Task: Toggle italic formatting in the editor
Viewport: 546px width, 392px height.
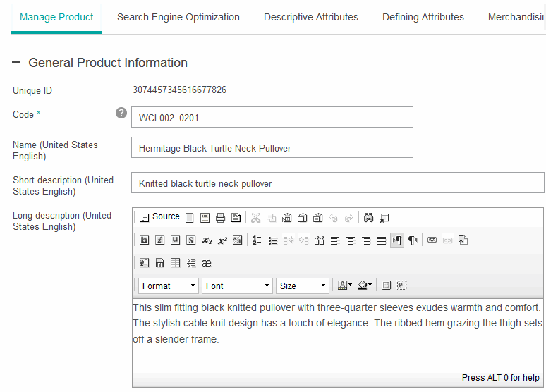Action: pyautogui.click(x=160, y=240)
